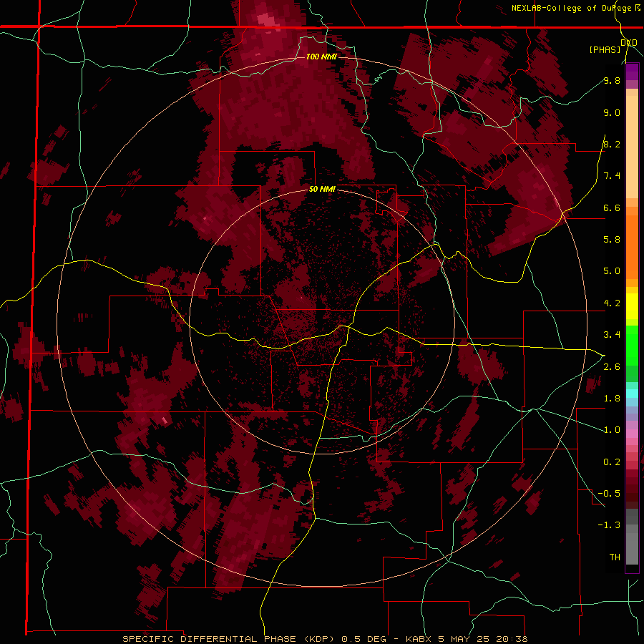Click the 5 MAY 25 date text
Screen dimensions: 644x644
tap(464, 639)
